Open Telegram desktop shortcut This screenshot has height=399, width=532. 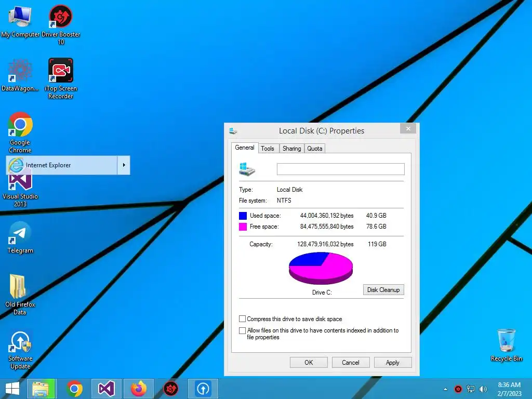point(20,237)
